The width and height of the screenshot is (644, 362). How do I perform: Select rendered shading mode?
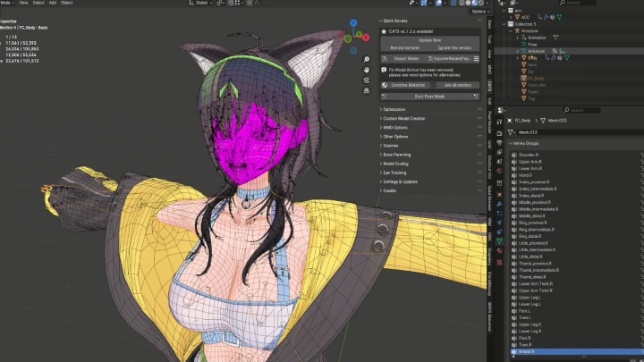tap(480, 3)
